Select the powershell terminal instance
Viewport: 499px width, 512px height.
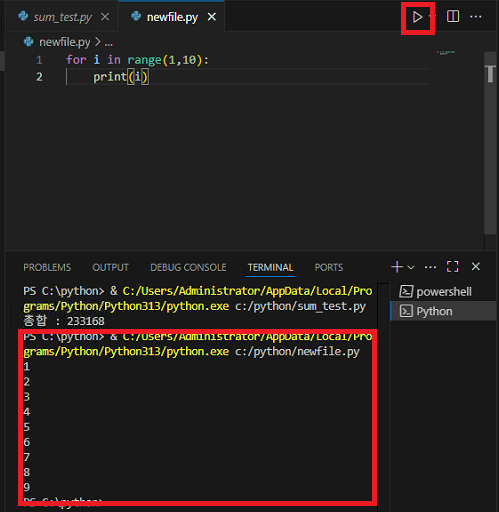(x=443, y=292)
